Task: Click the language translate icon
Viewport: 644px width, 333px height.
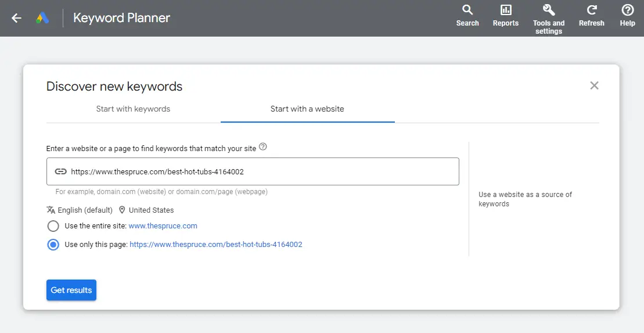Action: (x=51, y=210)
